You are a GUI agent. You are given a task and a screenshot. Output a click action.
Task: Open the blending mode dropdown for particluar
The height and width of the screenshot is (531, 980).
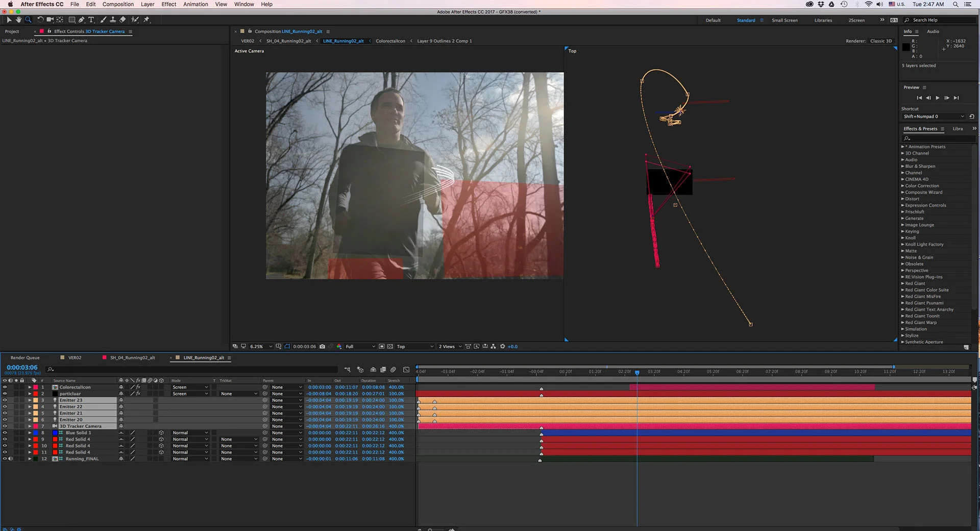pos(190,394)
